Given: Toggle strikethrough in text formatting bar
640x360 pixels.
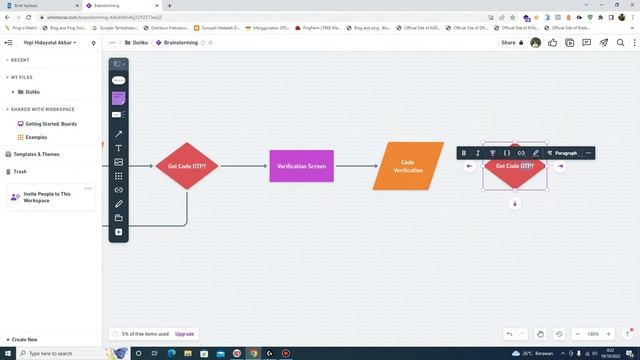Looking at the screenshot, I should tap(492, 153).
